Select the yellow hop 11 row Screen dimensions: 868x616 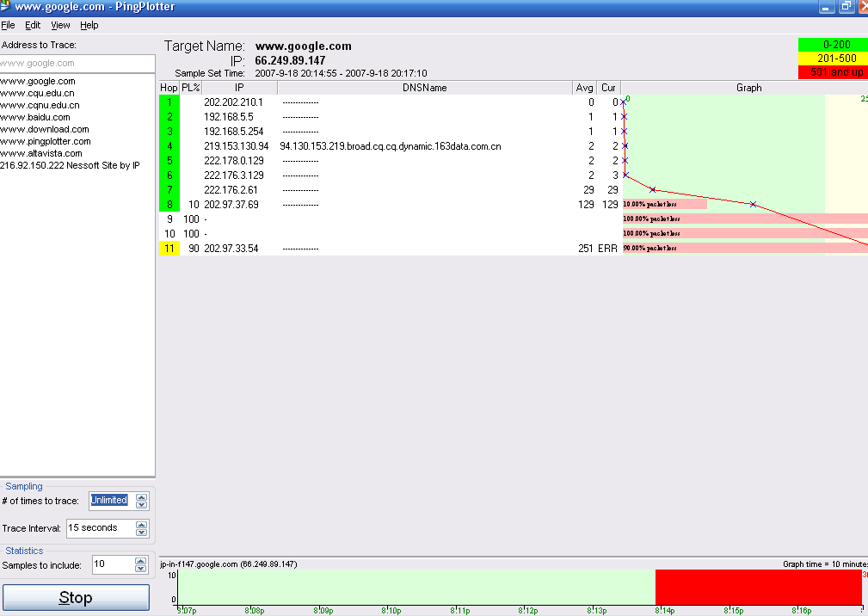[x=166, y=248]
